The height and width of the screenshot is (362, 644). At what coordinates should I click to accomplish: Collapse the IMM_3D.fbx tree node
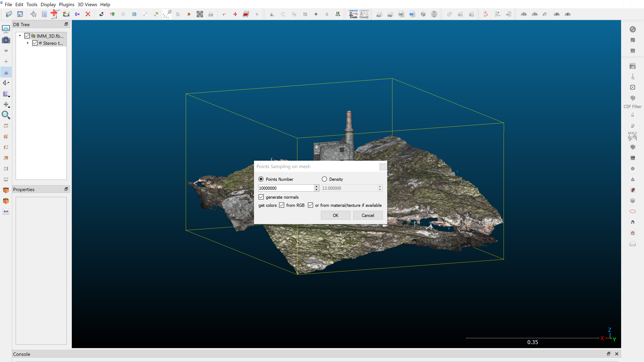pos(20,36)
